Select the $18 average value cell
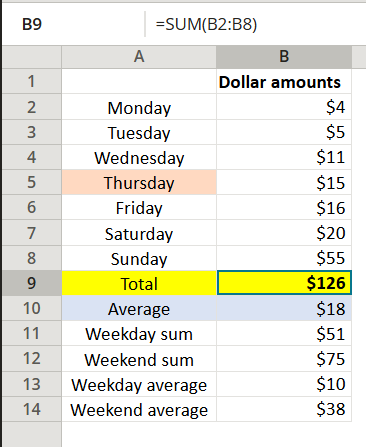The width and height of the screenshot is (386, 447). pyautogui.click(x=284, y=308)
